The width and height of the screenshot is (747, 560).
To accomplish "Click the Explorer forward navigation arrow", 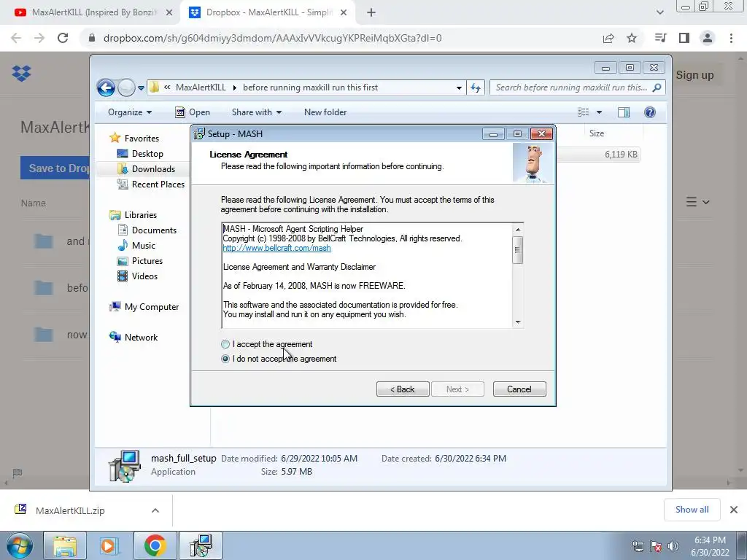I will point(126,87).
